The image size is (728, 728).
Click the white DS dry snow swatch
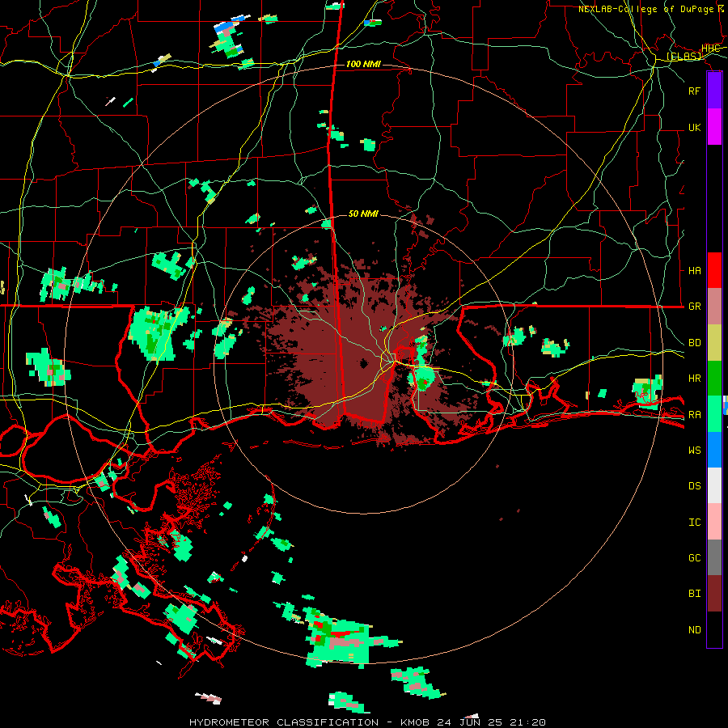714,485
